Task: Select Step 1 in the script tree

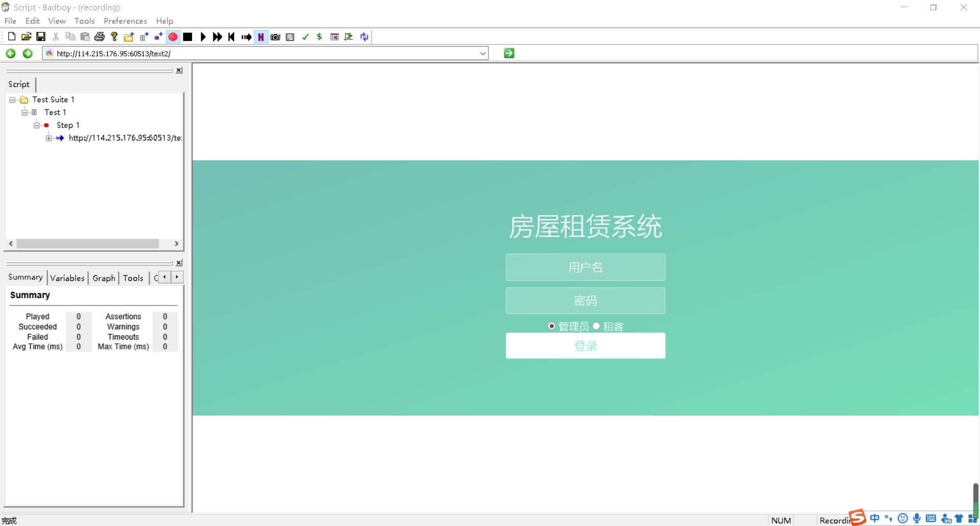Action: point(68,125)
